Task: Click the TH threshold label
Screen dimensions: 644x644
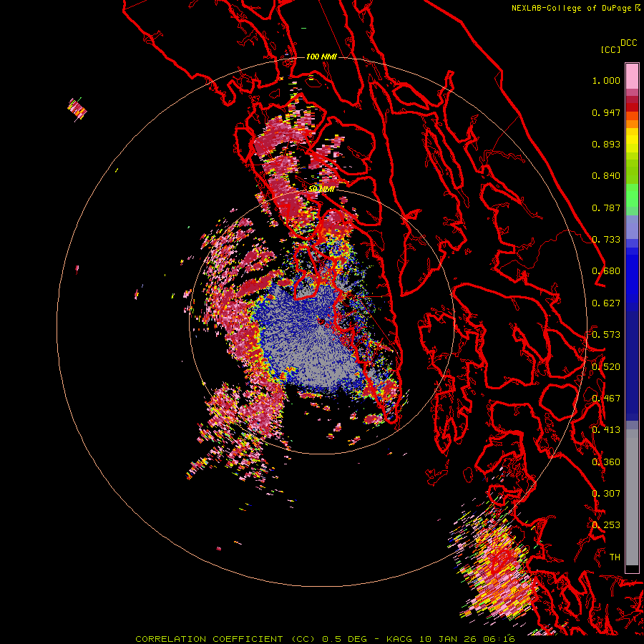Action: (615, 557)
